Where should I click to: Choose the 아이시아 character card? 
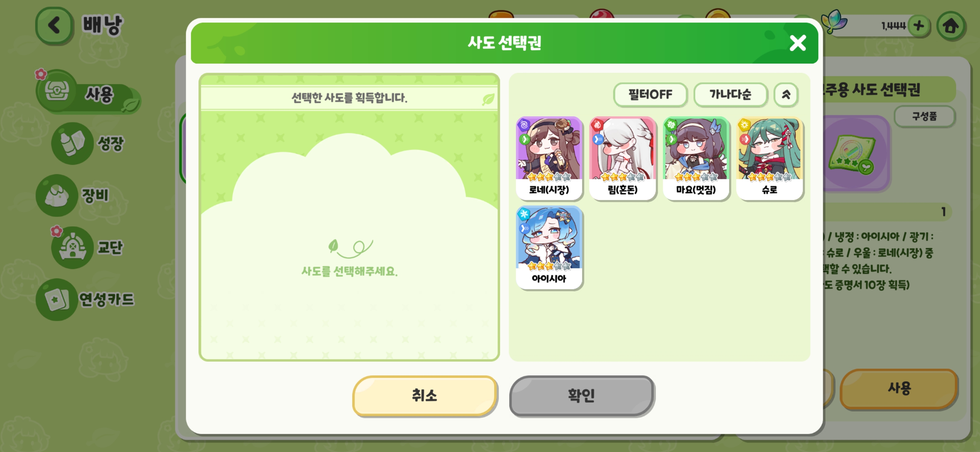(x=549, y=247)
